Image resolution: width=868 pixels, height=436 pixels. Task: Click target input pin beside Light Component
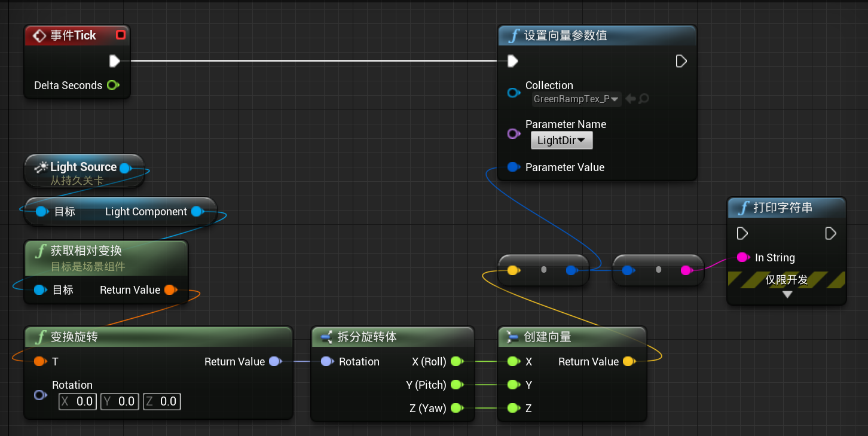(x=41, y=212)
